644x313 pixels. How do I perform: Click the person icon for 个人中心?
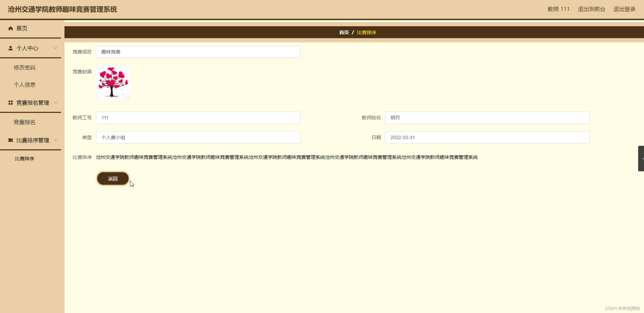click(x=10, y=48)
